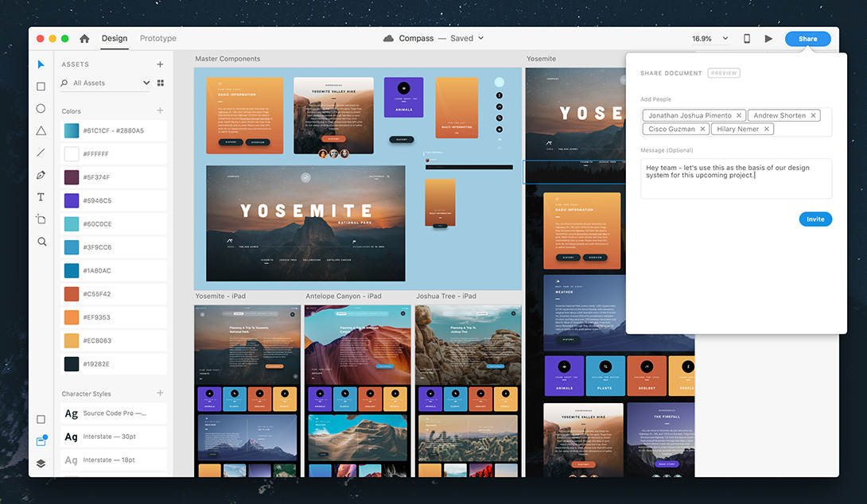Select the Rectangle tool
This screenshot has width=867, height=504.
(x=41, y=86)
